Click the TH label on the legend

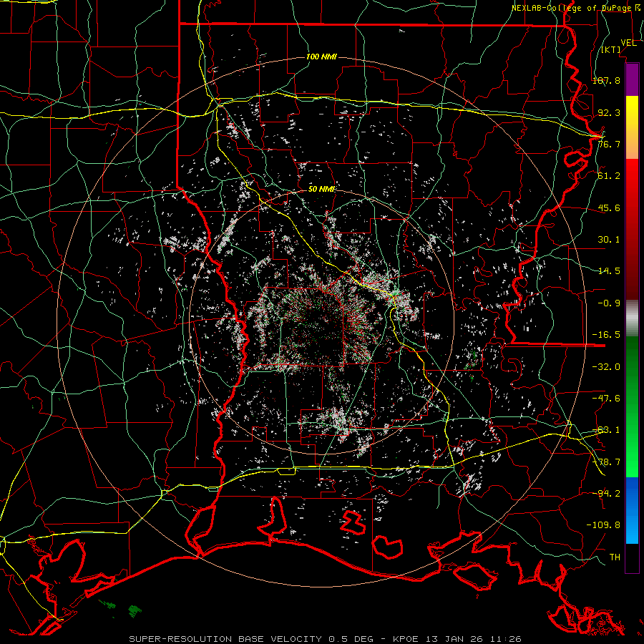615,557
